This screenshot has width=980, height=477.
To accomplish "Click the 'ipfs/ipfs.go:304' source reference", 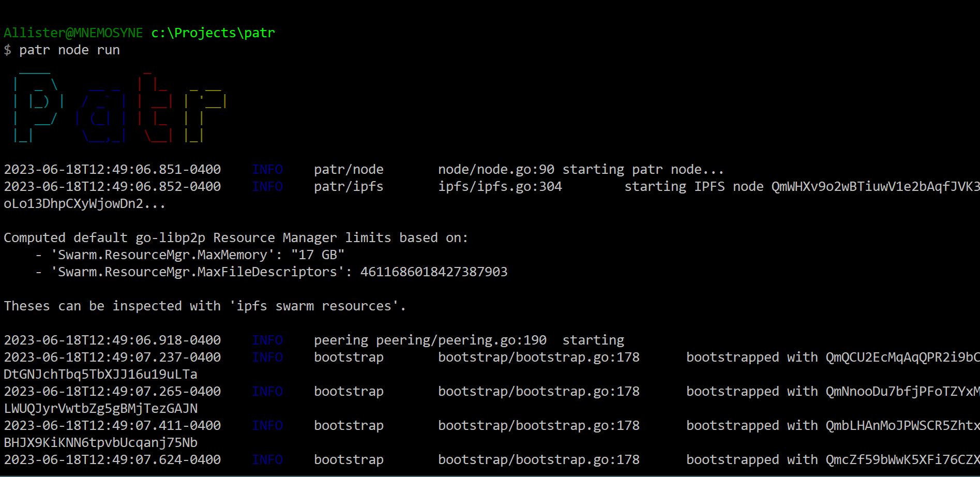I will point(500,187).
